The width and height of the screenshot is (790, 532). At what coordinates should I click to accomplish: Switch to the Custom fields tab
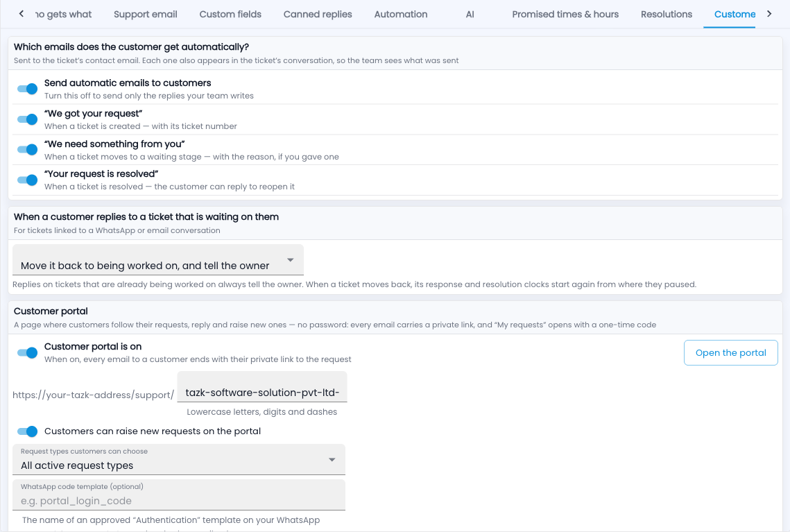pos(230,14)
